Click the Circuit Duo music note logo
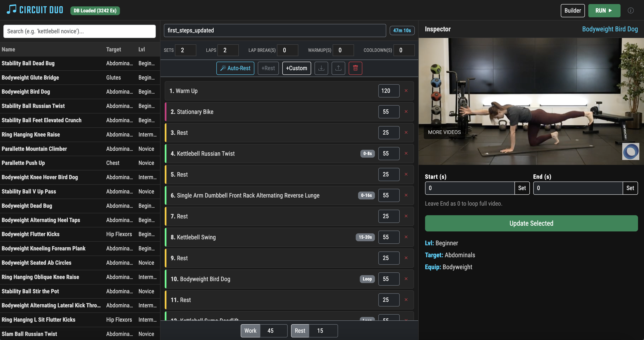The image size is (644, 340). tap(11, 10)
